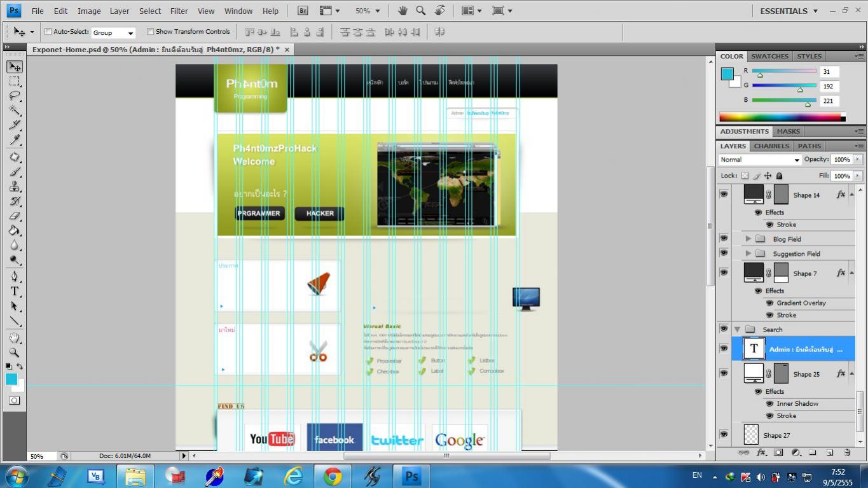868x488 pixels.
Task: Hide the Shape 14 layer
Action: 724,194
